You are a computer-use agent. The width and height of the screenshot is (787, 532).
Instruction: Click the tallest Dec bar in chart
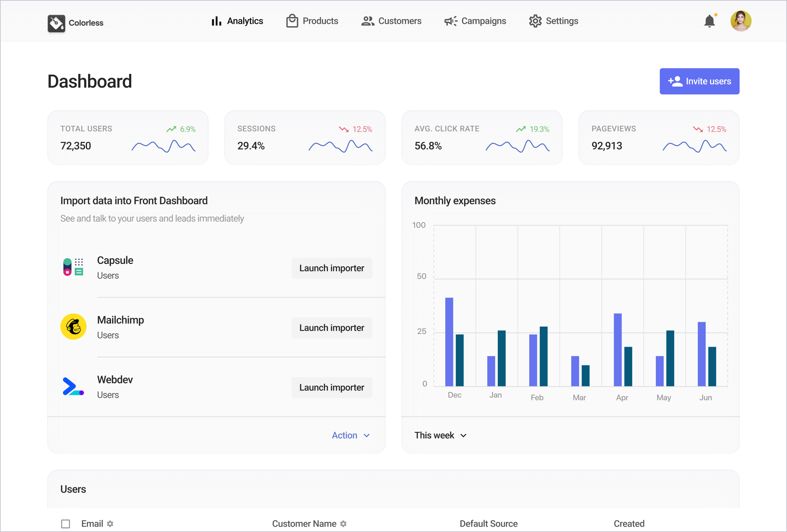pos(449,342)
